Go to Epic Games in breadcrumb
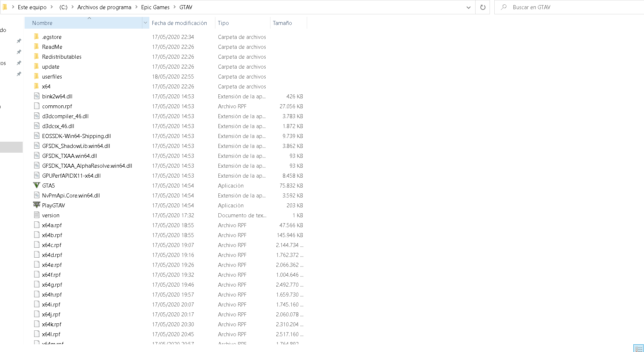This screenshot has width=644, height=352. point(155,7)
